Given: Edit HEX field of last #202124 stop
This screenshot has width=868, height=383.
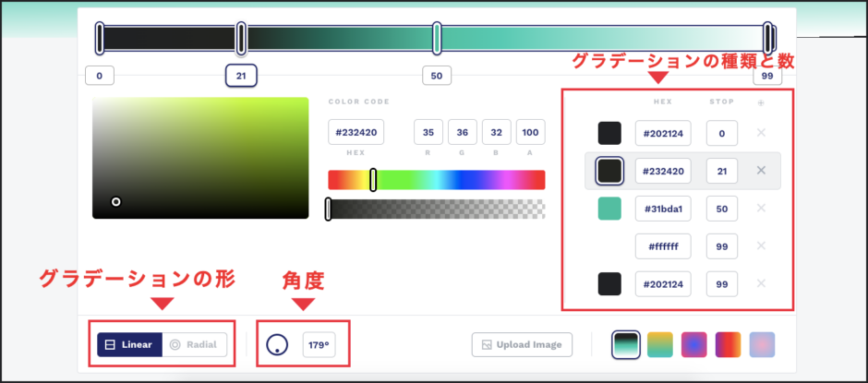Looking at the screenshot, I should click(x=663, y=284).
